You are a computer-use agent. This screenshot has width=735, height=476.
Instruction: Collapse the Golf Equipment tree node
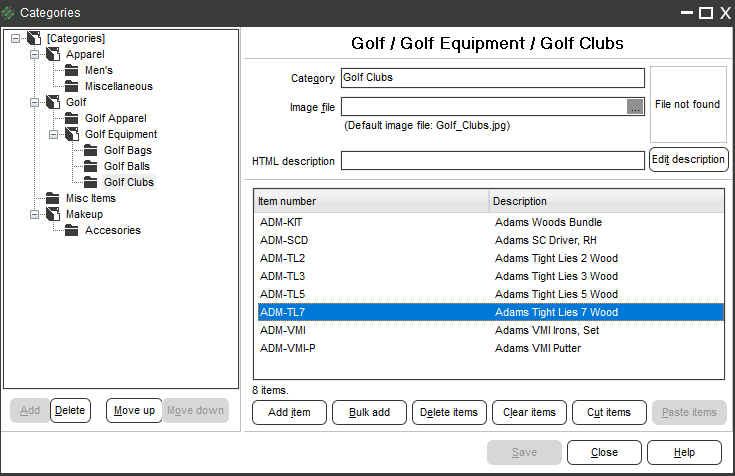tap(53, 135)
